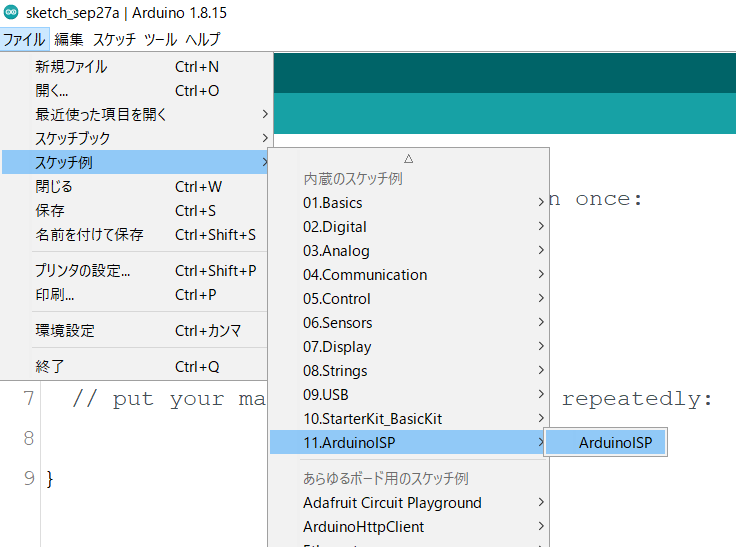Image resolution: width=736 pixels, height=547 pixels.
Task: Expand the スケッチブック submenu
Action: point(73,139)
